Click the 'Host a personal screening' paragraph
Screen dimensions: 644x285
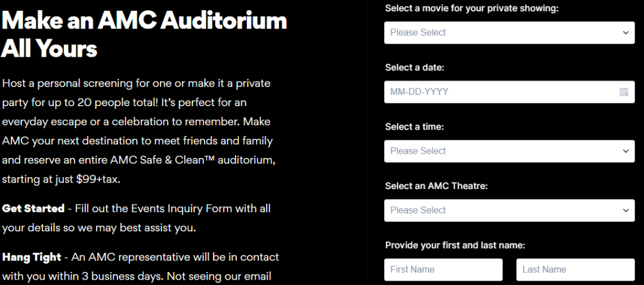point(139,131)
